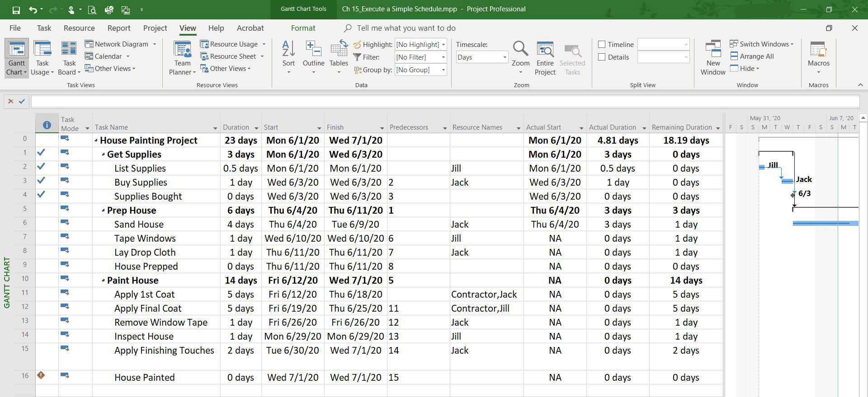Open Duration column filter arrow
Image resolution: width=868 pixels, height=397 pixels.
[256, 128]
